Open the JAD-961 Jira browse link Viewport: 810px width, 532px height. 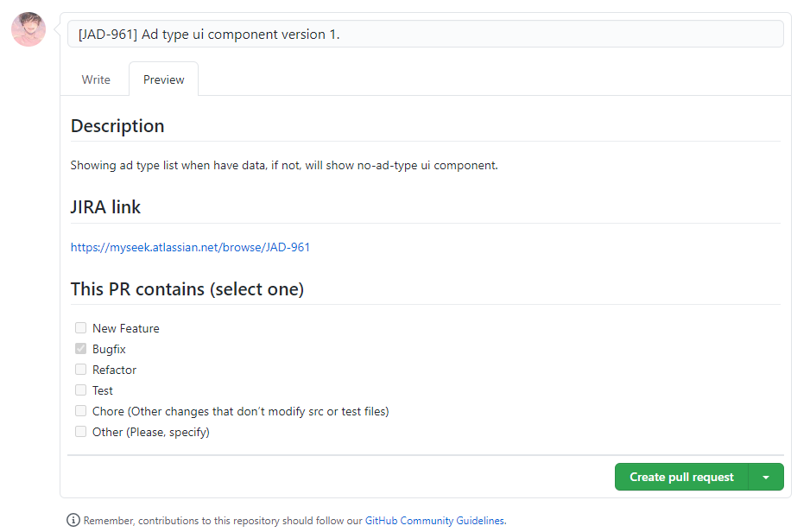190,247
